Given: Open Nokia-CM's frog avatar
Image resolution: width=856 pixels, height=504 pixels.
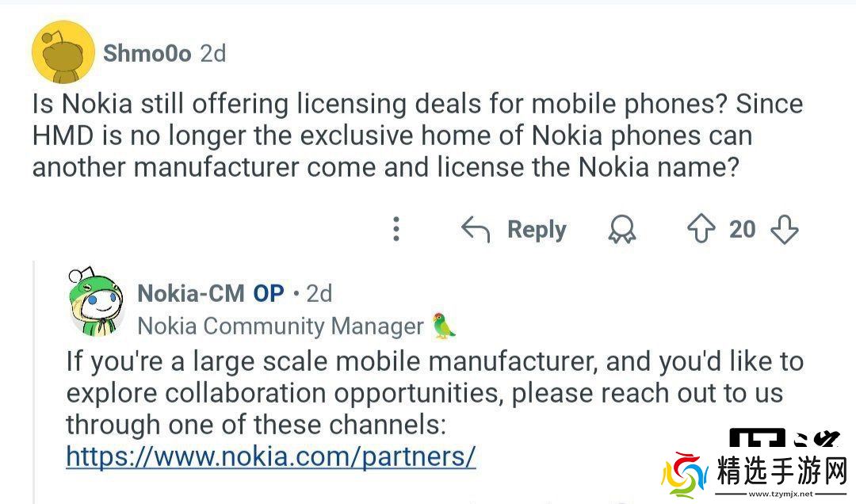Looking at the screenshot, I should [x=96, y=302].
